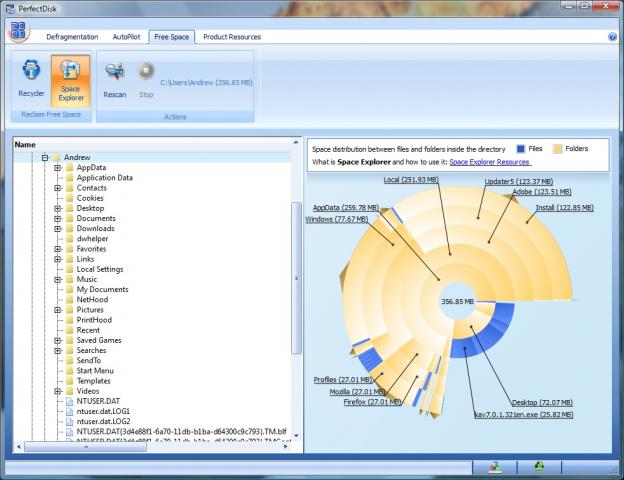Click the Cookies folder icon

pyautogui.click(x=70, y=198)
